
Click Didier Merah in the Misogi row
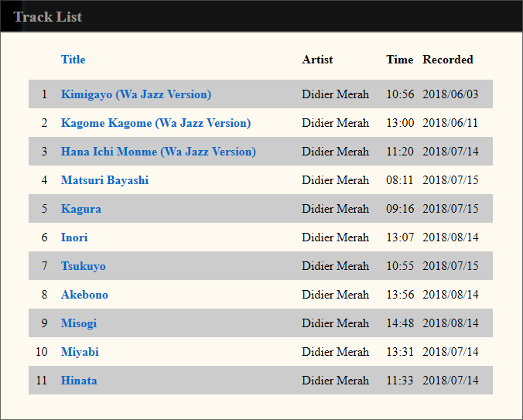[x=335, y=323]
